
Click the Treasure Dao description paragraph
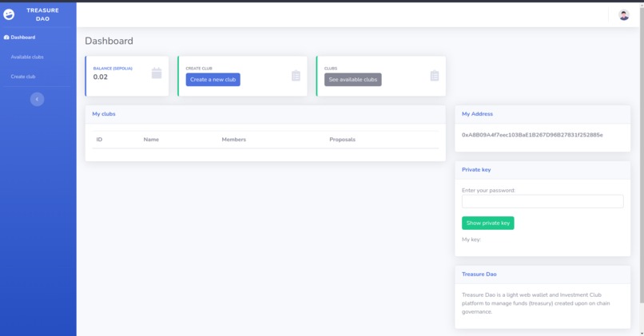[x=535, y=303]
